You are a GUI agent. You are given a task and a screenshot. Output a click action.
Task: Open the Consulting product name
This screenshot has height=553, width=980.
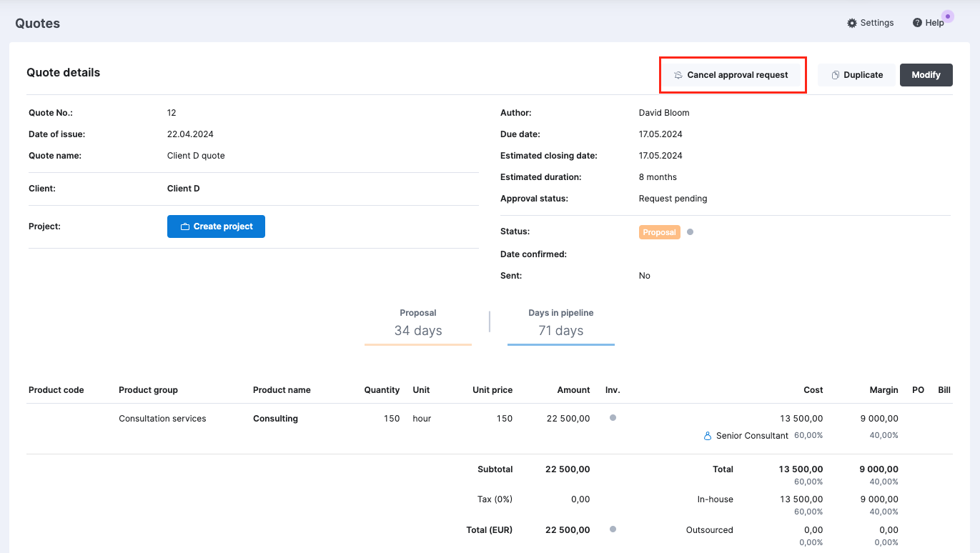(275, 419)
